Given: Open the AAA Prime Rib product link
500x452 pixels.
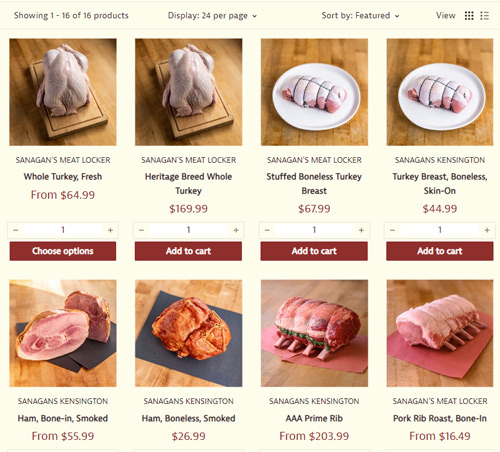Looking at the screenshot, I should coord(314,418).
